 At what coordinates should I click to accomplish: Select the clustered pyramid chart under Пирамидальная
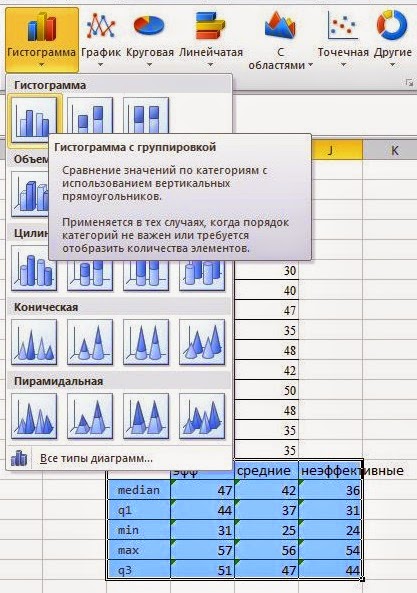coord(34,416)
